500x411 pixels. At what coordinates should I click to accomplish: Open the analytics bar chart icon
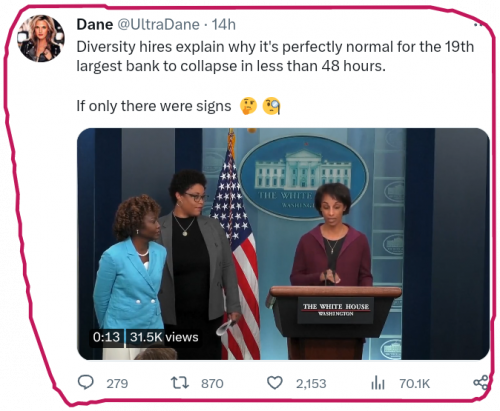[378, 383]
